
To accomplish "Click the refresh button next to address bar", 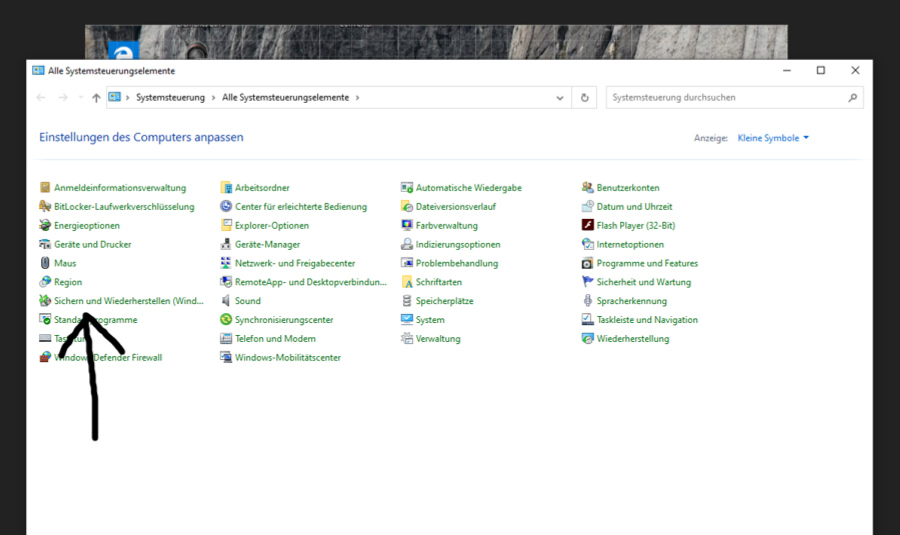I will tap(585, 98).
